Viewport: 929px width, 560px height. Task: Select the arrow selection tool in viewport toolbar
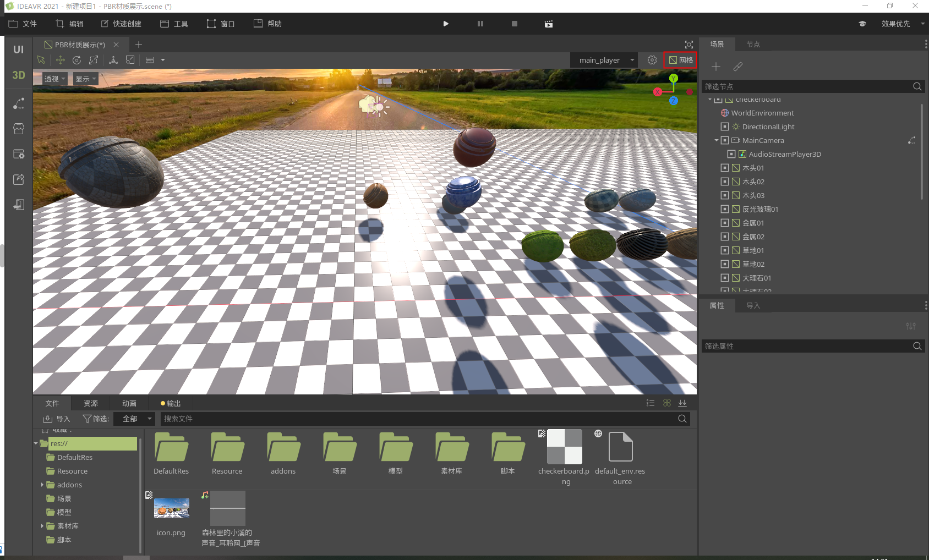click(41, 60)
